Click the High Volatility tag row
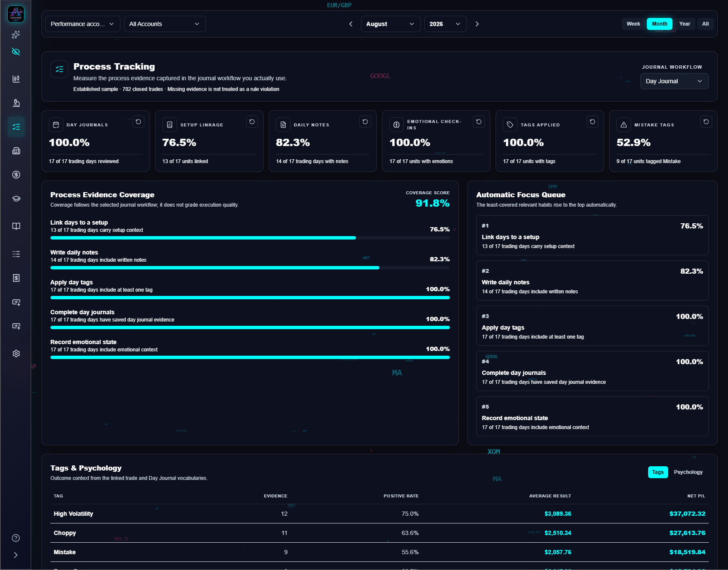Screen dimensions: 728x570 [379, 514]
